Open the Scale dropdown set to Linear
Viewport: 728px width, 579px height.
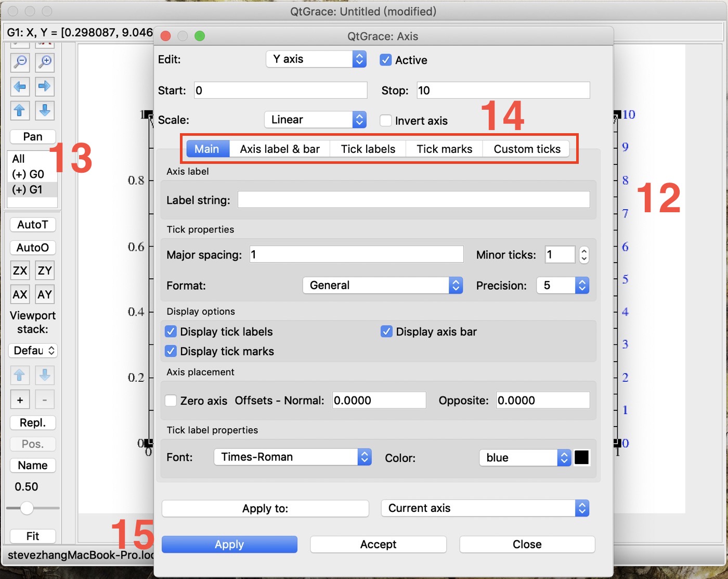[315, 120]
